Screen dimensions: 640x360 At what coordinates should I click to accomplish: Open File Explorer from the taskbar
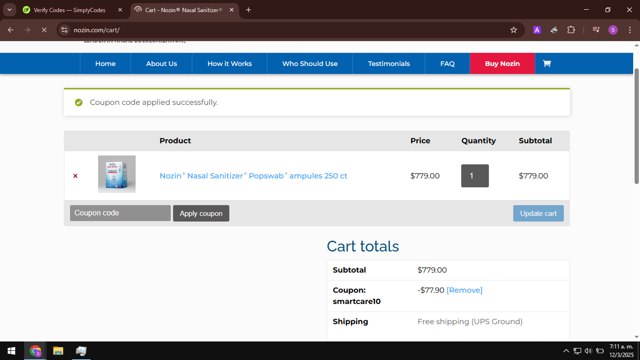click(x=58, y=351)
